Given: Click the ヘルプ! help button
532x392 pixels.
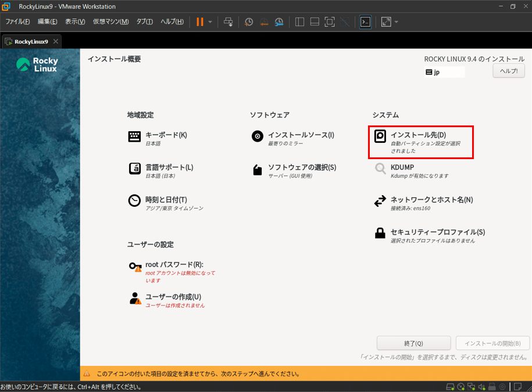Looking at the screenshot, I should tap(509, 71).
